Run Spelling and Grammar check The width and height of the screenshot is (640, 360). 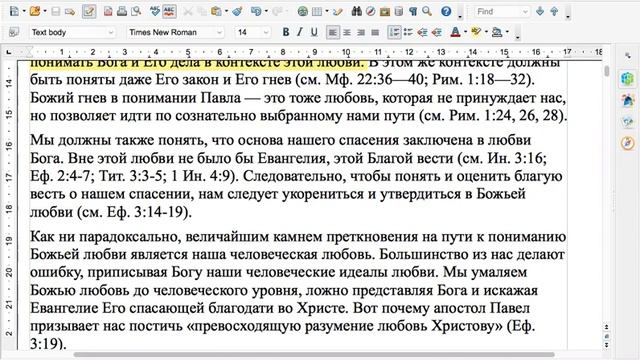pyautogui.click(x=155, y=11)
